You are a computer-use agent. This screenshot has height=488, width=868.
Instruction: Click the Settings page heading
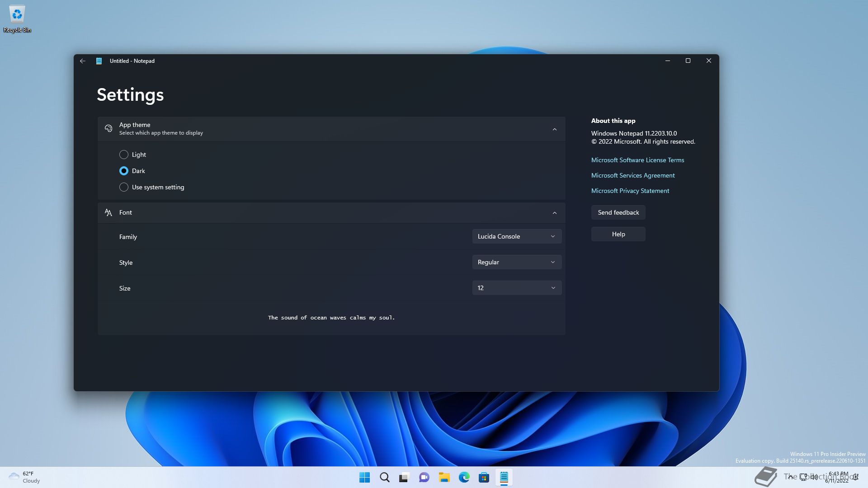[x=130, y=95]
